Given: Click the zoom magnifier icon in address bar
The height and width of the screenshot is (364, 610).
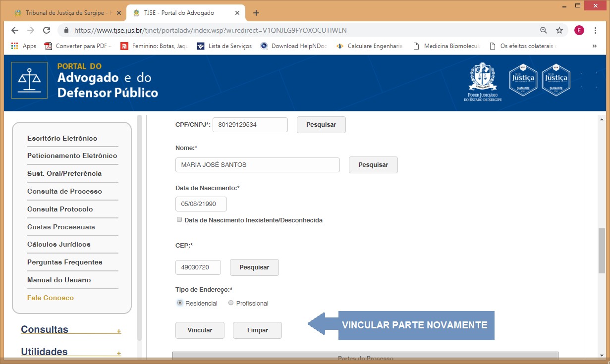Looking at the screenshot, I should (x=544, y=30).
